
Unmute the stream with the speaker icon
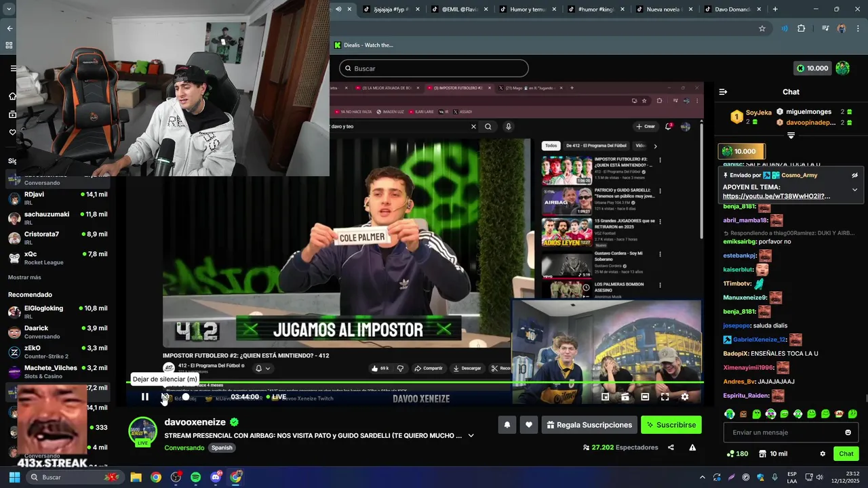tap(165, 397)
